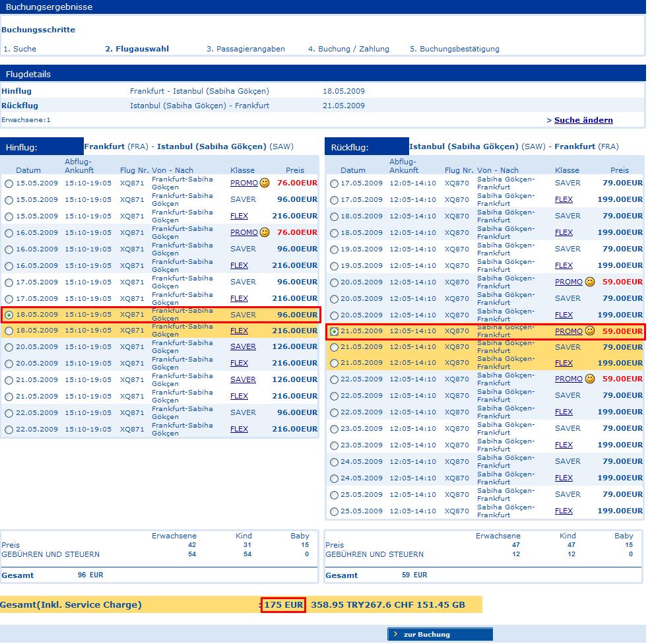The width and height of the screenshot is (650, 644).
Task: Click the '5. Buchungsbestätigung' step
Action: click(x=455, y=49)
